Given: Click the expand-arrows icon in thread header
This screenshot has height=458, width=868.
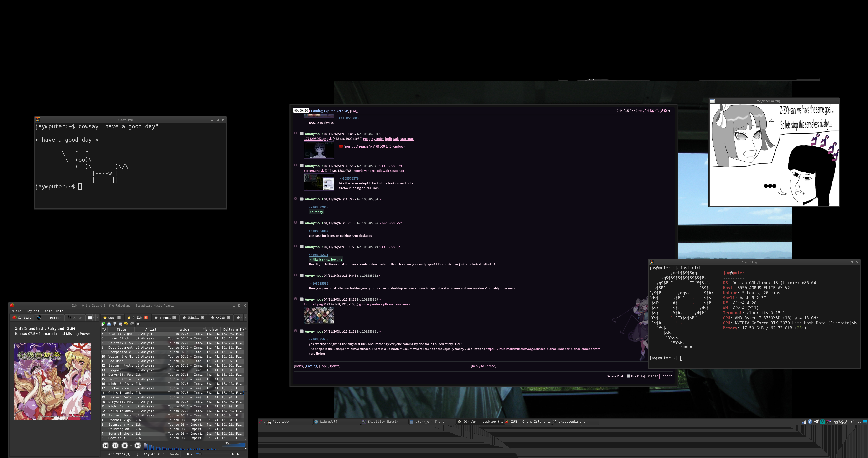Looking at the screenshot, I should (645, 111).
